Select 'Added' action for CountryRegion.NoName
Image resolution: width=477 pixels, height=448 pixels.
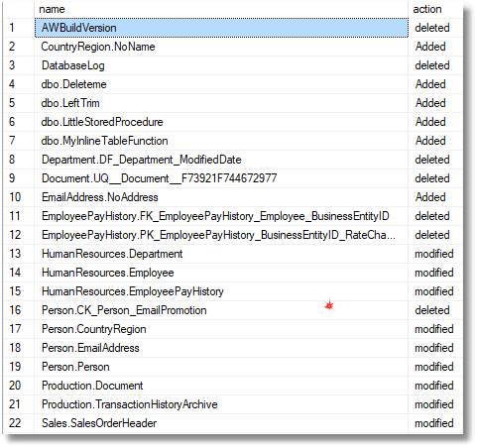tap(435, 47)
